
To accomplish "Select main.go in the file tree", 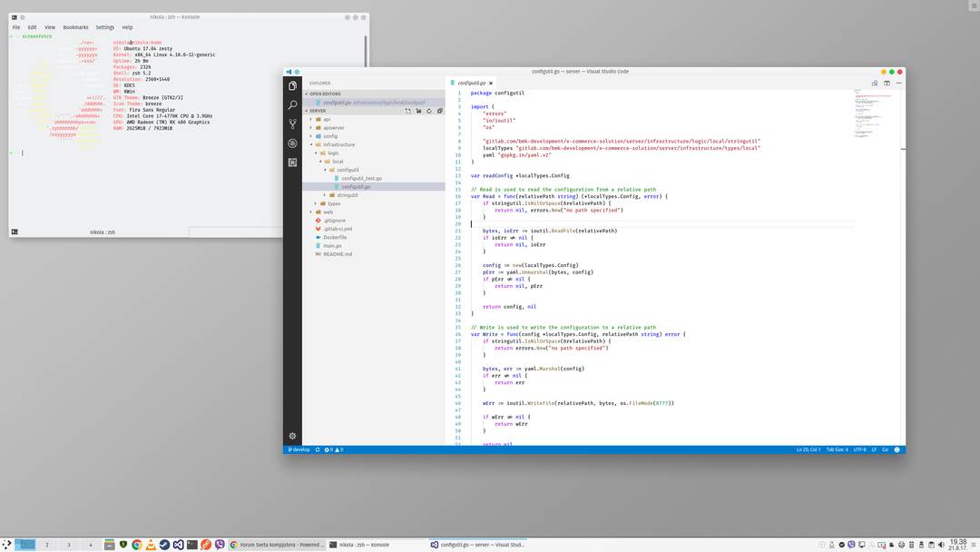I will click(332, 245).
